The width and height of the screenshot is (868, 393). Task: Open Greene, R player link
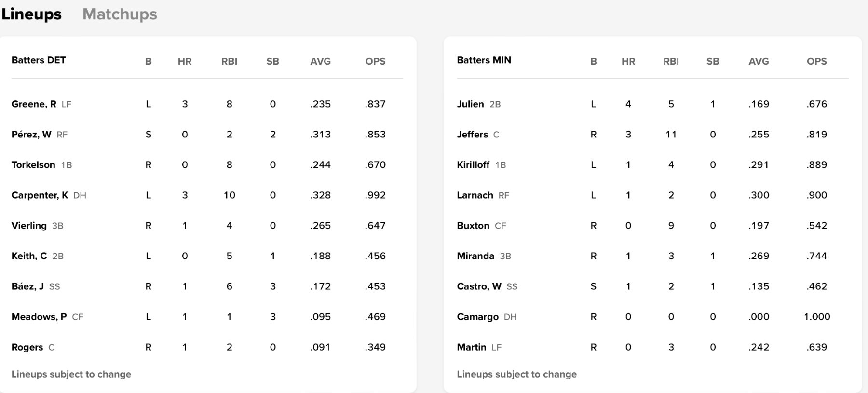click(34, 104)
